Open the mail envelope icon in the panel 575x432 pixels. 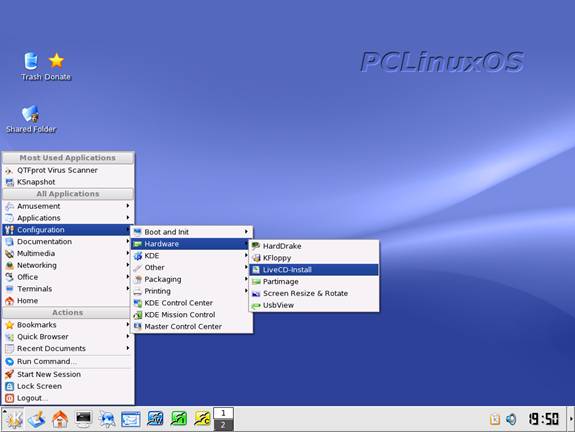pos(131,419)
